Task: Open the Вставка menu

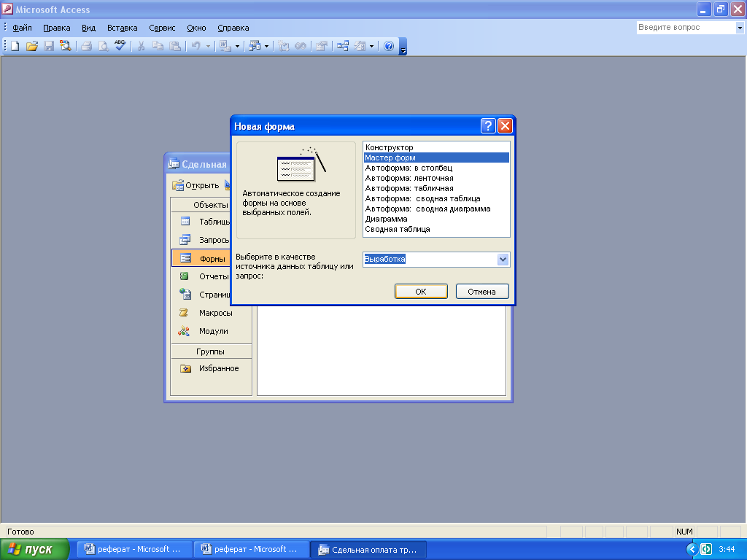Action: coord(122,28)
